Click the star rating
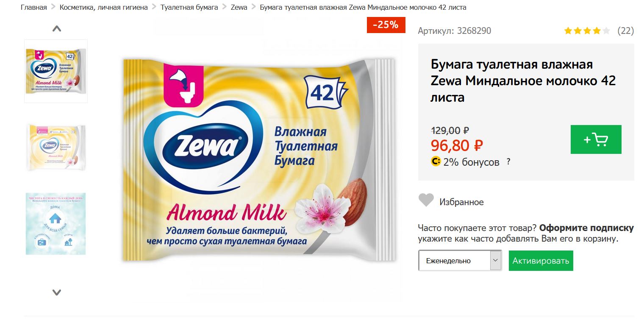The height and width of the screenshot is (323, 644). 587,31
